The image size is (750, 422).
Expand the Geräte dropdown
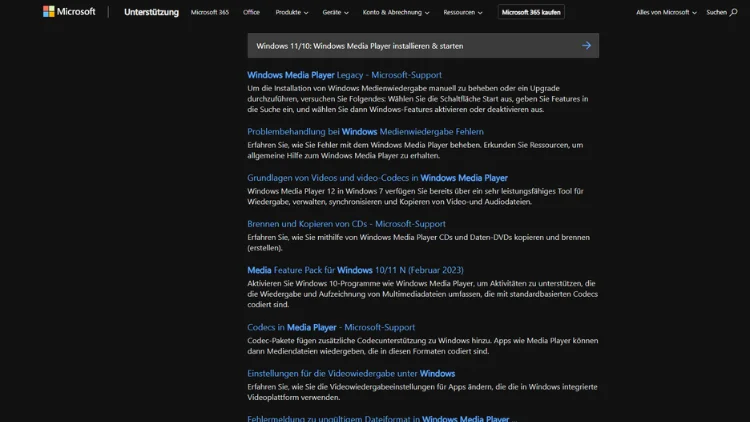tap(335, 12)
